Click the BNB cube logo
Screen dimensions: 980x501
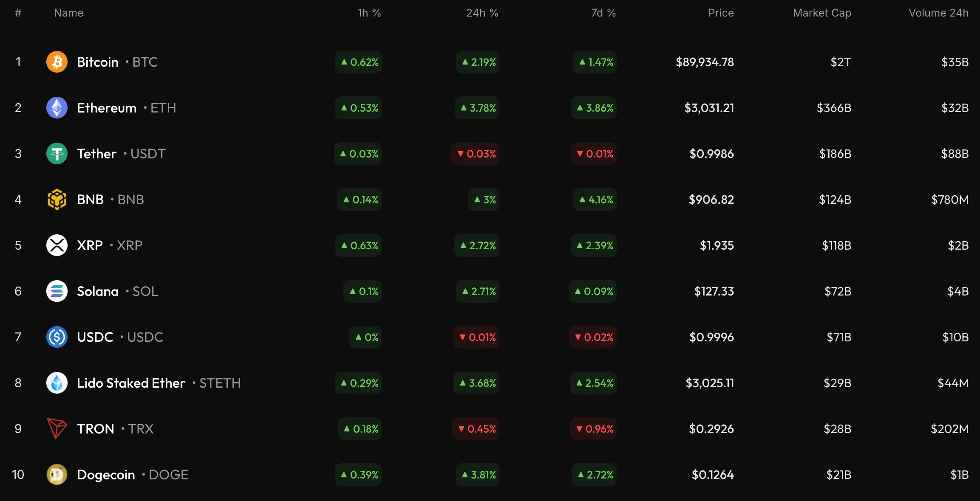[x=57, y=200]
